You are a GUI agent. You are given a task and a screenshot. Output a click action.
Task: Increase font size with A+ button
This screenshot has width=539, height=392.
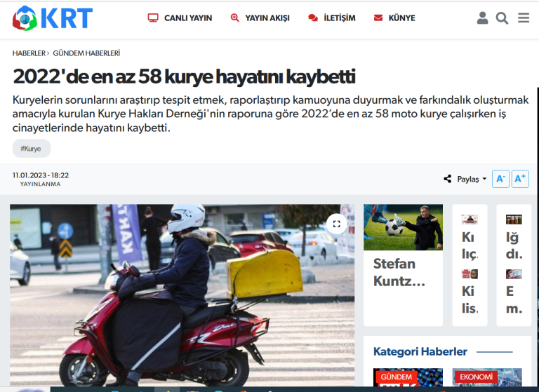520,179
